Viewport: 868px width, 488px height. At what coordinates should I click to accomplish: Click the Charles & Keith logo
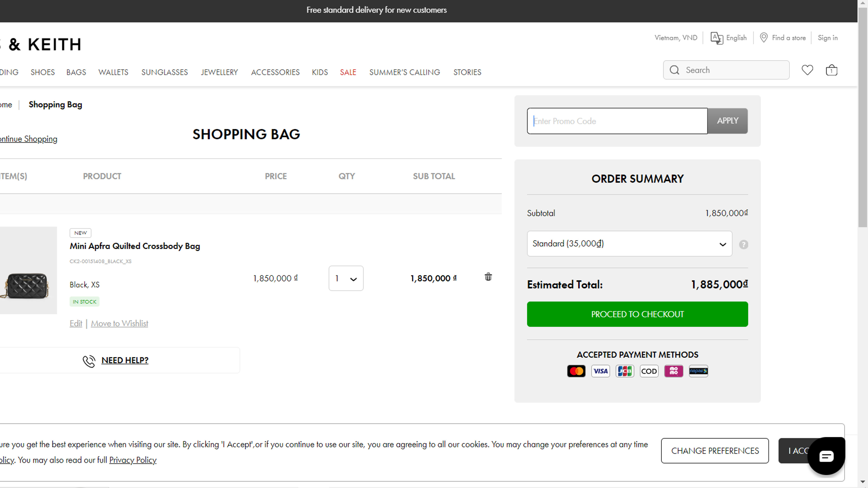coord(40,44)
